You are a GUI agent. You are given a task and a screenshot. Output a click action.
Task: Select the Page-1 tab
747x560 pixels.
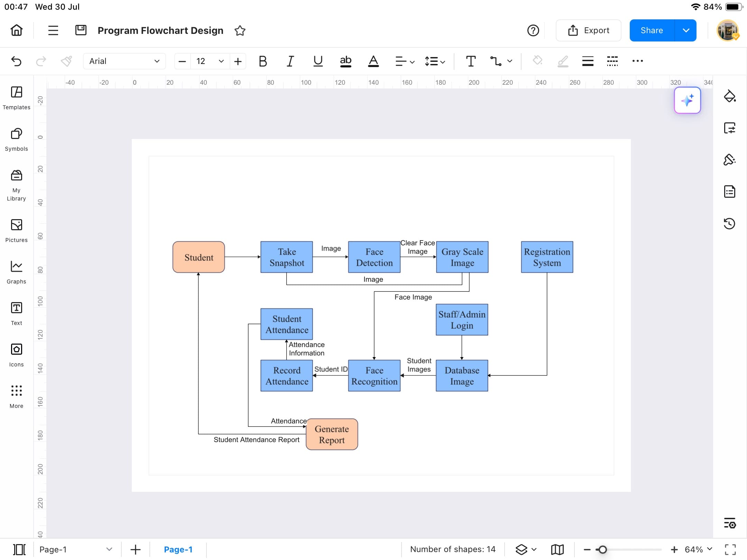coord(178,549)
